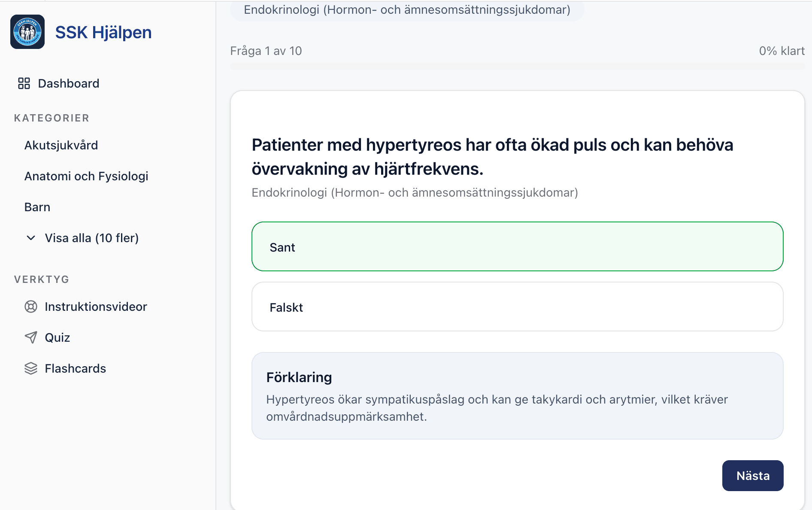812x510 pixels.
Task: Click the Visa alla (10 fler) text
Action: 92,238
